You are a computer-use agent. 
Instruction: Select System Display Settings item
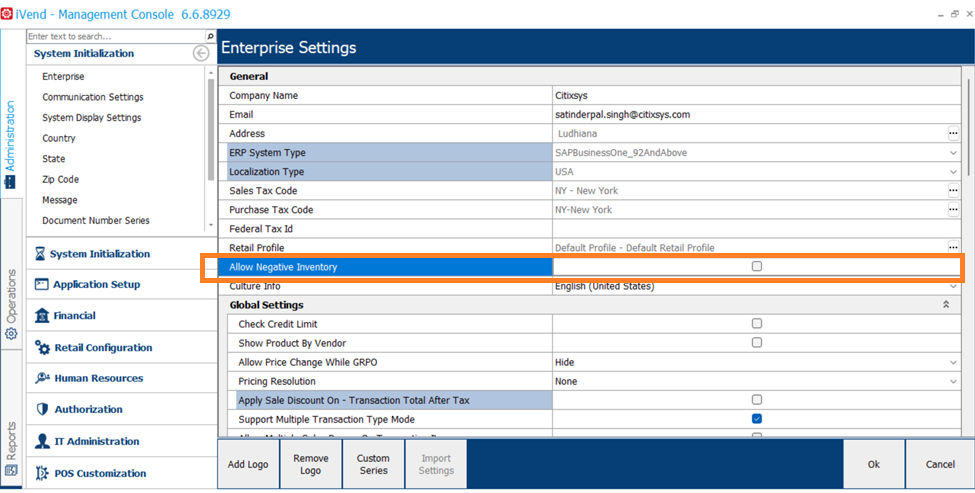[x=91, y=117]
